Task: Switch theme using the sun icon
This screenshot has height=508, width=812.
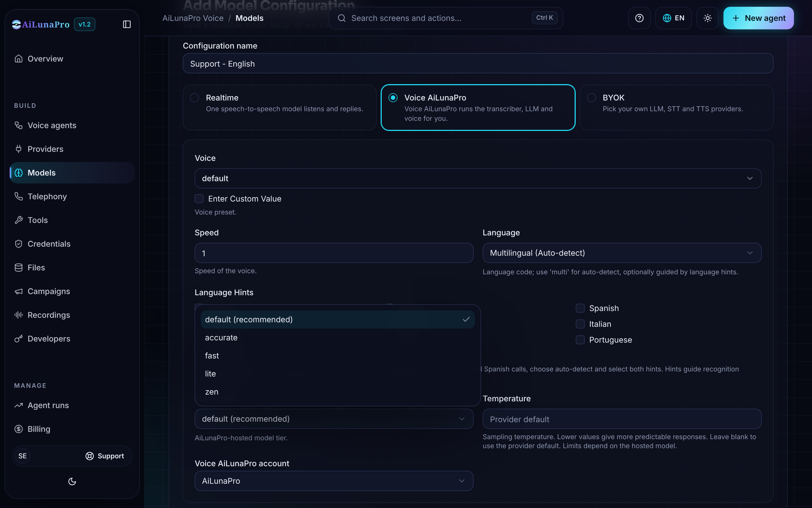Action: pos(707,18)
